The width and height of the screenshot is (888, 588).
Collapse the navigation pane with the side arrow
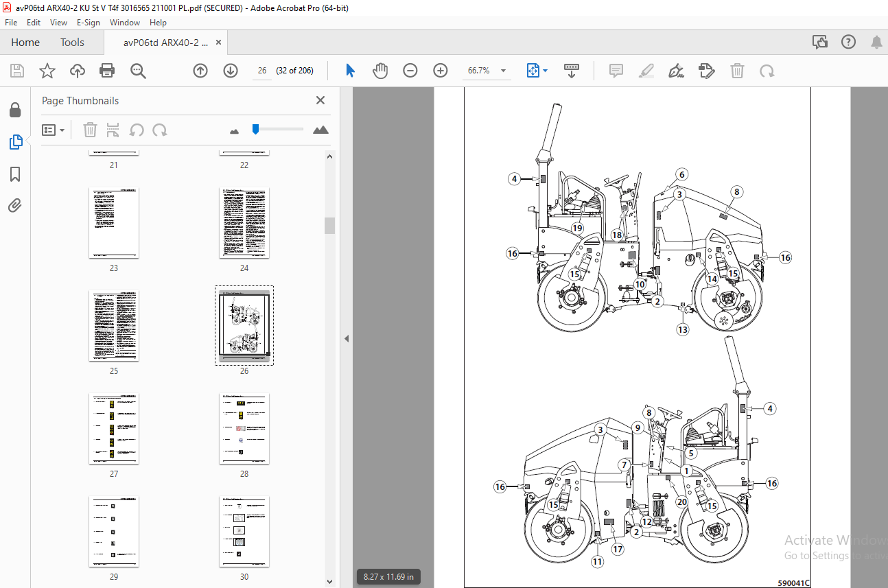[347, 338]
